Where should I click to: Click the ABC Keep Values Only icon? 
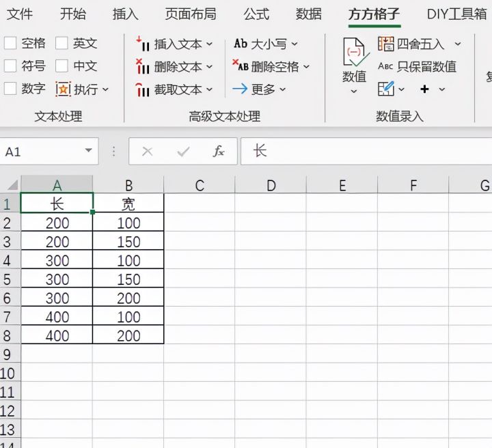click(385, 66)
